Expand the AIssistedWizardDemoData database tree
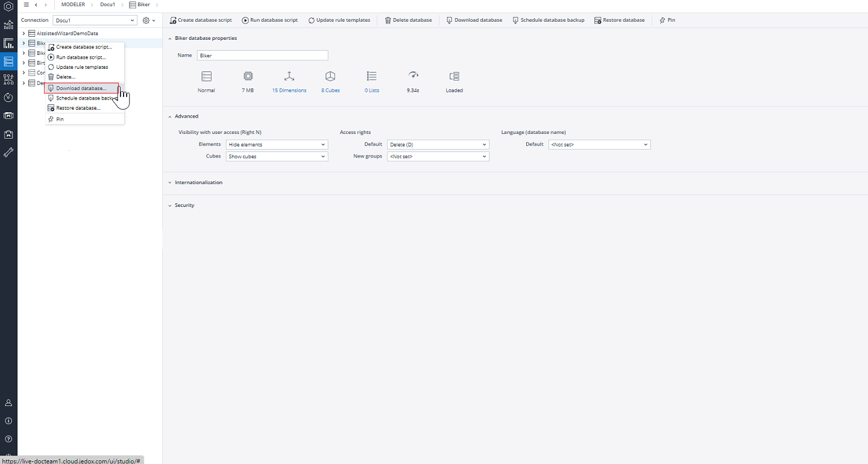 [22, 33]
